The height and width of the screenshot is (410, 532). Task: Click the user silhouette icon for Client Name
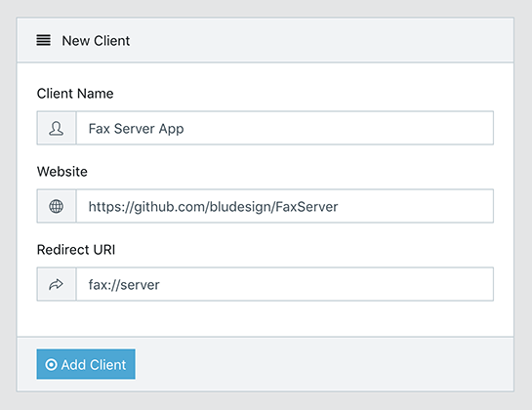pyautogui.click(x=57, y=128)
